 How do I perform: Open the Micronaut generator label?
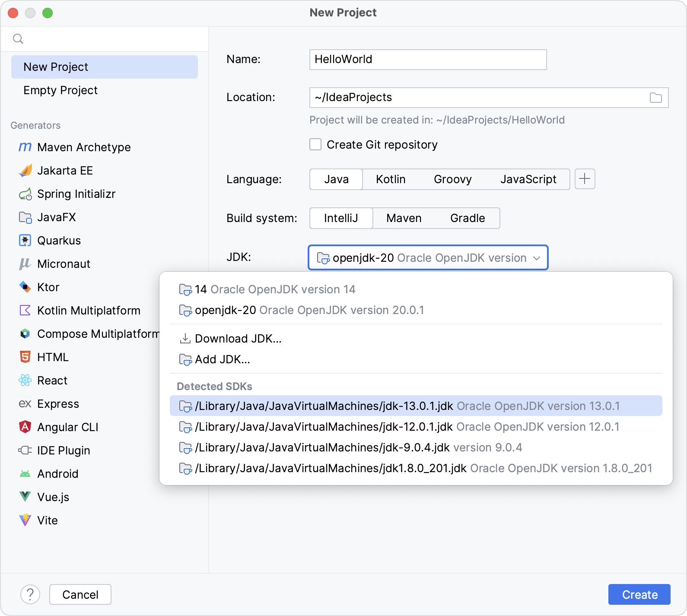(x=64, y=264)
